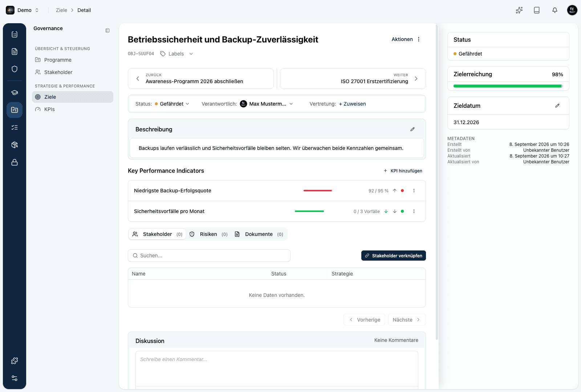The height and width of the screenshot is (392, 581).
Task: Click the red Backup-Erfolgsquote progress bar
Action: [318, 191]
